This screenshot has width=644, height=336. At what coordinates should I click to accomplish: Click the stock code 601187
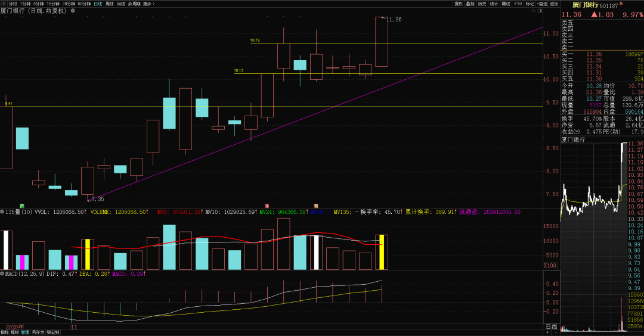(609, 6)
